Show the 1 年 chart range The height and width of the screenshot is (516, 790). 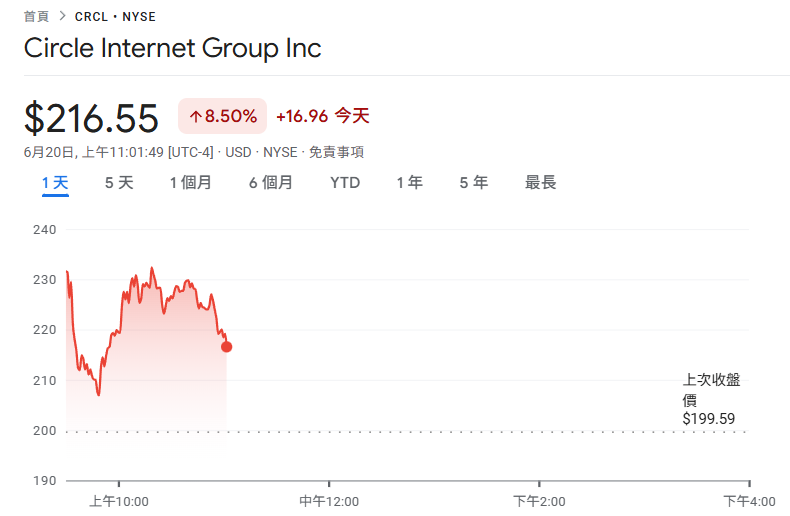coord(409,182)
